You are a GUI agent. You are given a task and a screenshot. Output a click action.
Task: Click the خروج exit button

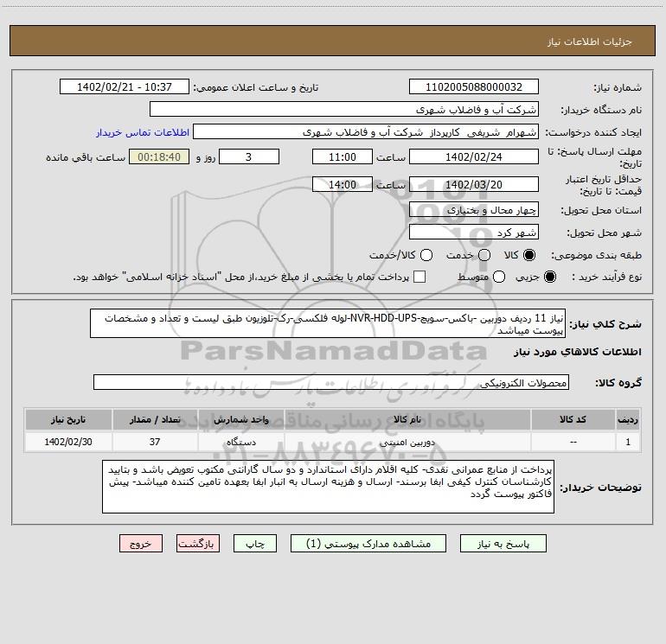click(x=141, y=544)
